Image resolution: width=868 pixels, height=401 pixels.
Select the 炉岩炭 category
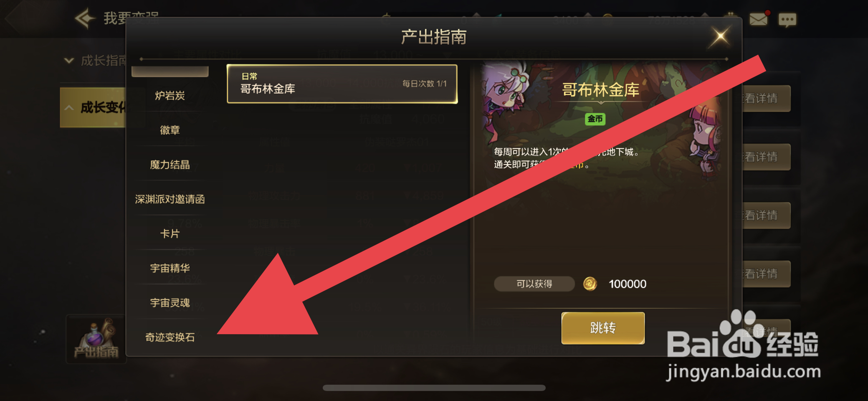pyautogui.click(x=170, y=96)
